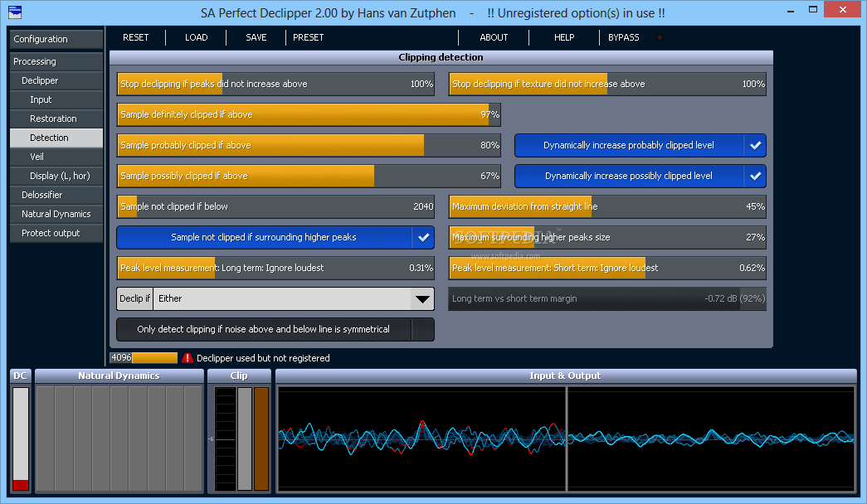
Task: Adjust 'Stop declipping if peaks did not increase' slider
Action: tap(275, 84)
